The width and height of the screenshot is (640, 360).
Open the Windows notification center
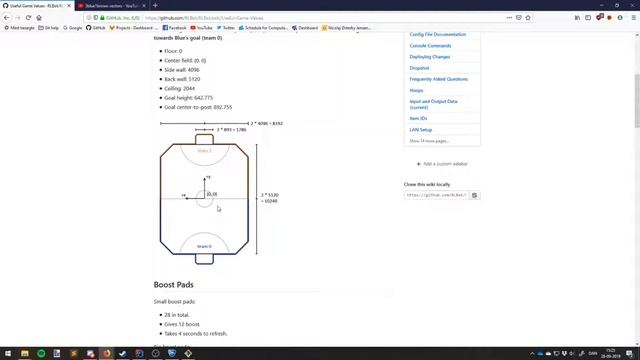[x=629, y=353]
